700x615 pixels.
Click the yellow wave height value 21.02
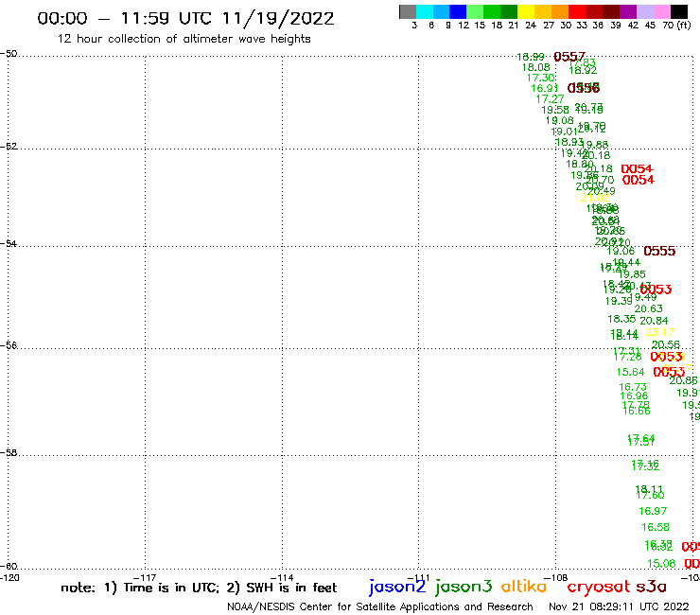pos(595,198)
